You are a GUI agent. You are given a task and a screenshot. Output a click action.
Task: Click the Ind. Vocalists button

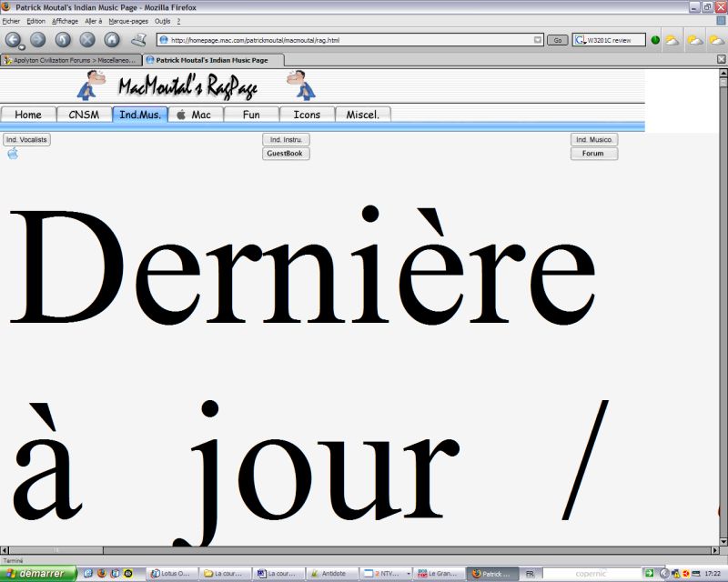coord(26,140)
